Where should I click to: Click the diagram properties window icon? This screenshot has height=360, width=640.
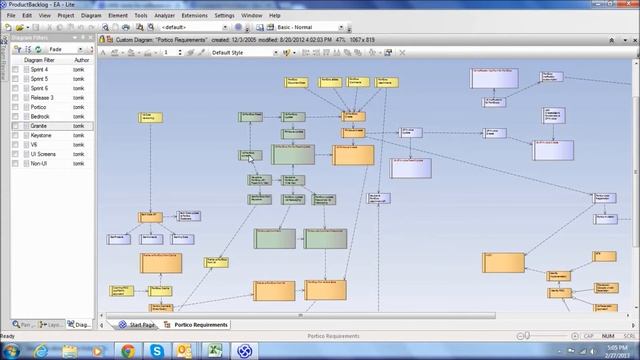(388, 53)
